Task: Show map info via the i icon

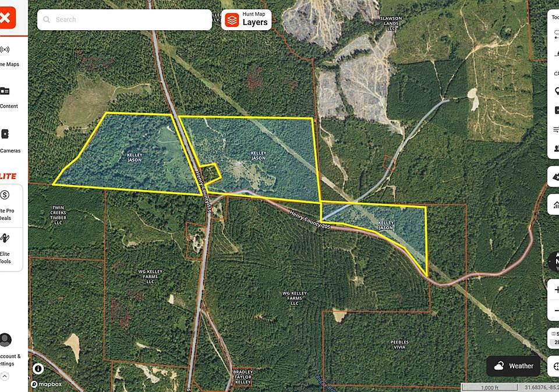Action: (x=38, y=369)
